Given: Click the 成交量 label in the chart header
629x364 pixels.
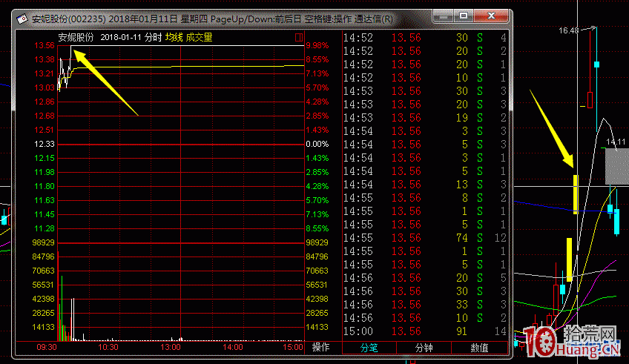Looking at the screenshot, I should 199,37.
